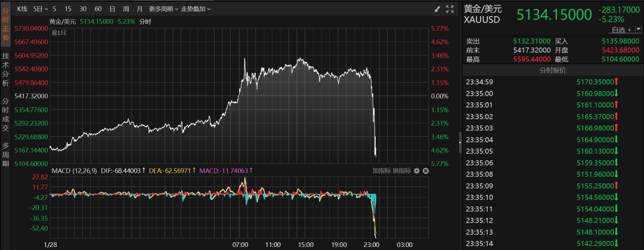This screenshot has width=644, height=250.
Task: Click the 开盘 value 5423.68000
Action: [620, 50]
